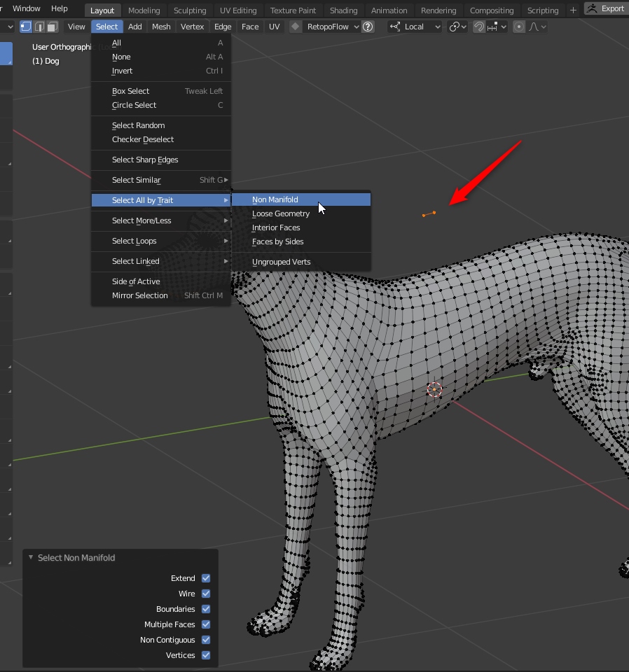
Task: Choose Ungrouped Verts from the submenu
Action: pos(301,262)
